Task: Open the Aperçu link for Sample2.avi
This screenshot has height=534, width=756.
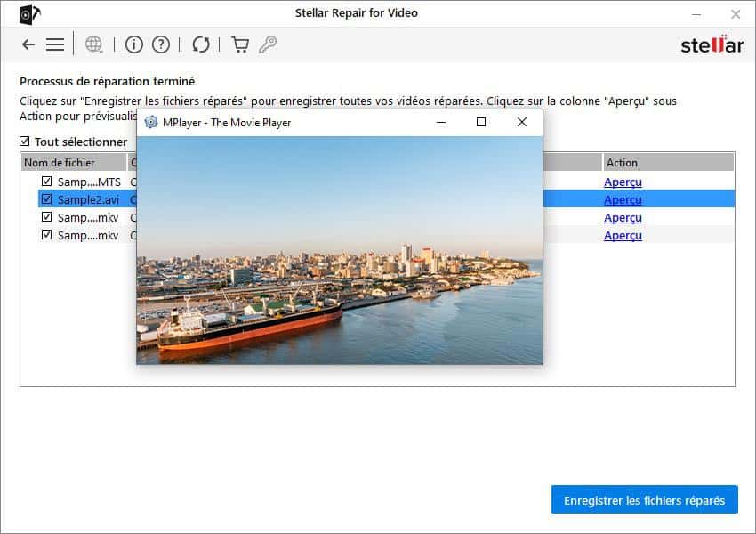Action: [622, 199]
